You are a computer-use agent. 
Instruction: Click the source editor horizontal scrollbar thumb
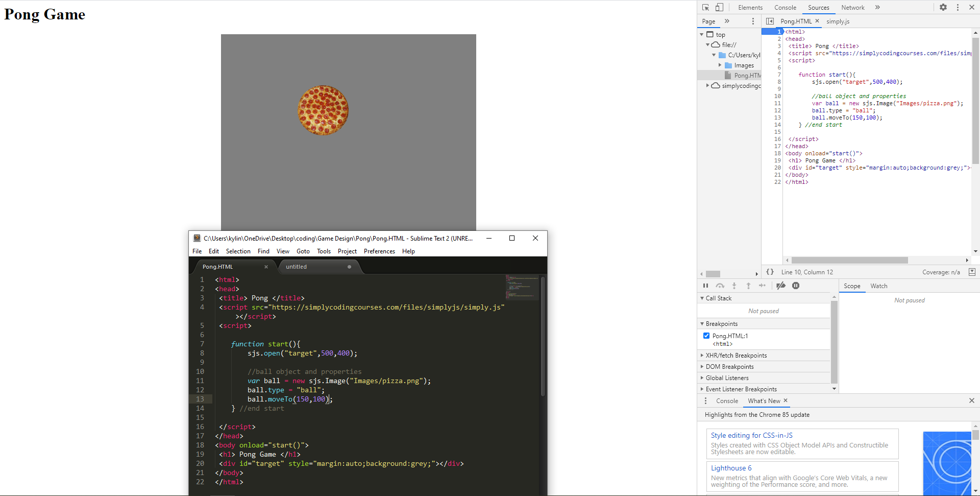[x=849, y=260]
